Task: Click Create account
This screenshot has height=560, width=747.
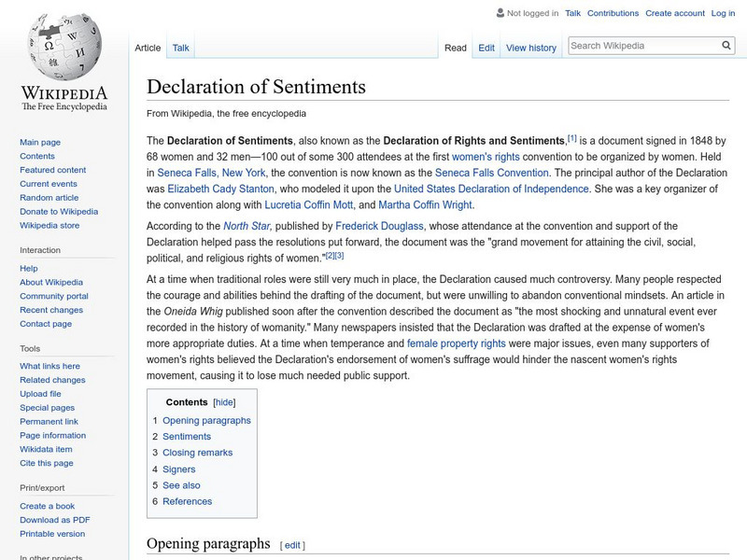Action: (674, 13)
